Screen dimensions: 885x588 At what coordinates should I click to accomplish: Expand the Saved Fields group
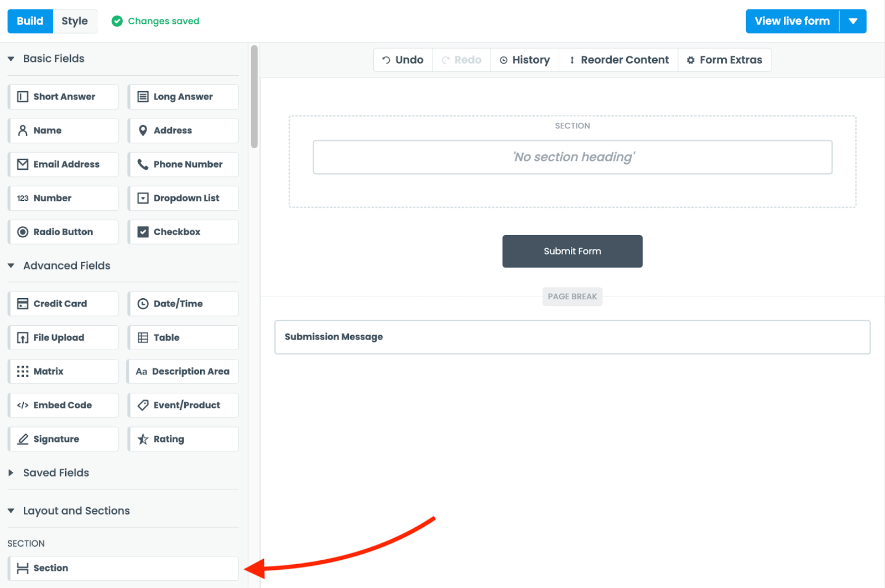tap(11, 473)
